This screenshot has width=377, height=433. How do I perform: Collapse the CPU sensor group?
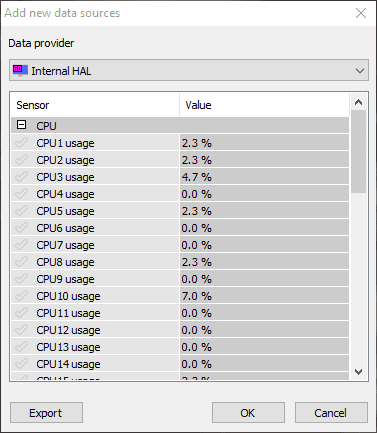click(22, 125)
